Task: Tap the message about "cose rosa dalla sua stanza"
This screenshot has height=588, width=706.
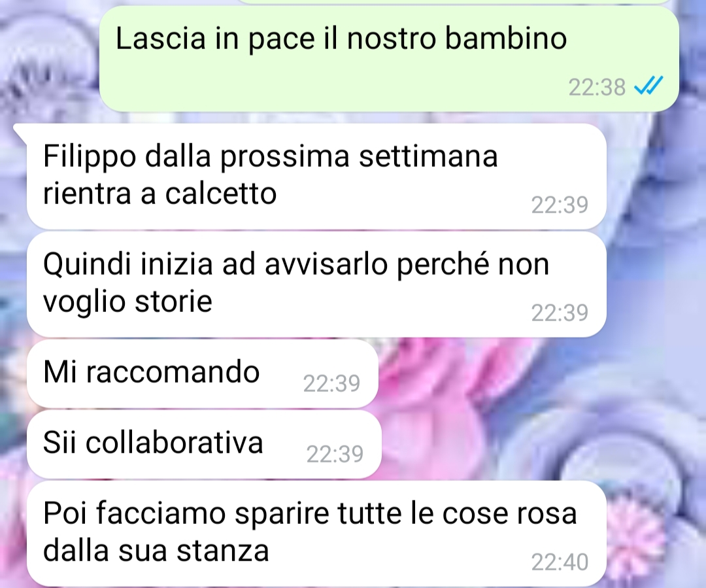Action: coord(316,534)
